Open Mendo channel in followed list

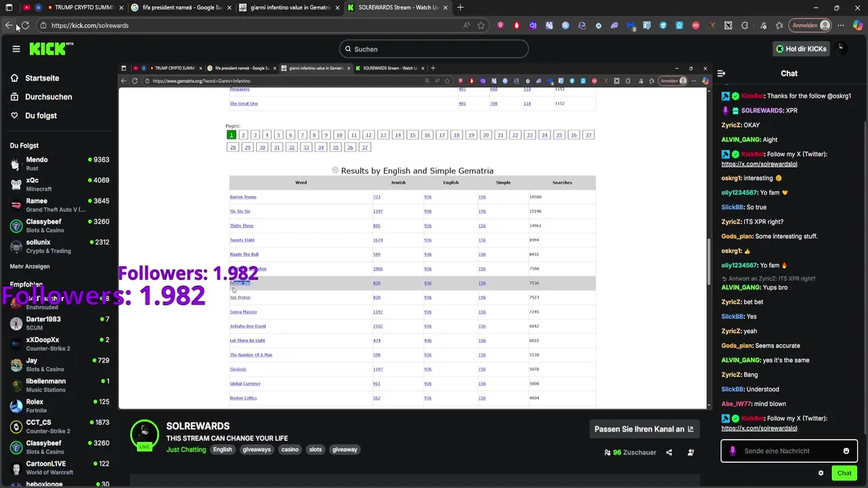(x=60, y=163)
